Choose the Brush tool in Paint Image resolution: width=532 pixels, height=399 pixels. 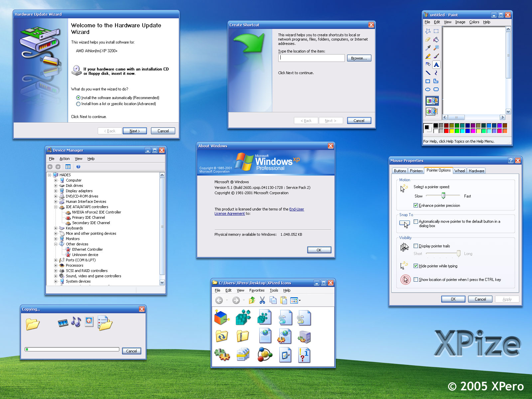coord(436,56)
